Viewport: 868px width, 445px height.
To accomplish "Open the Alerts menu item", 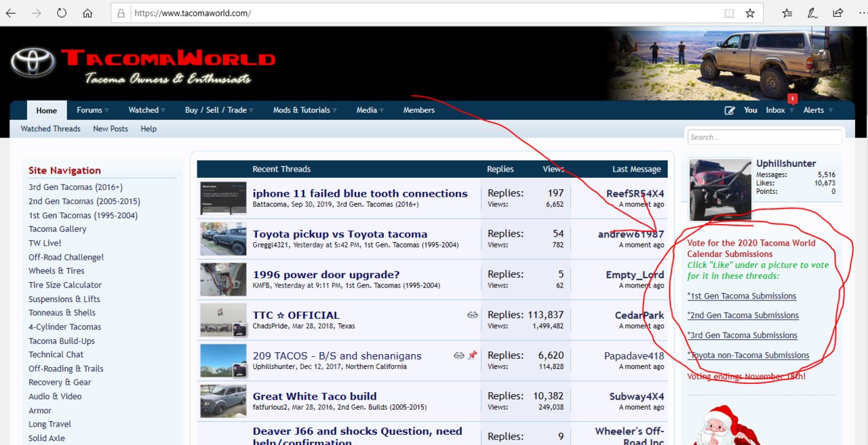I will (814, 111).
